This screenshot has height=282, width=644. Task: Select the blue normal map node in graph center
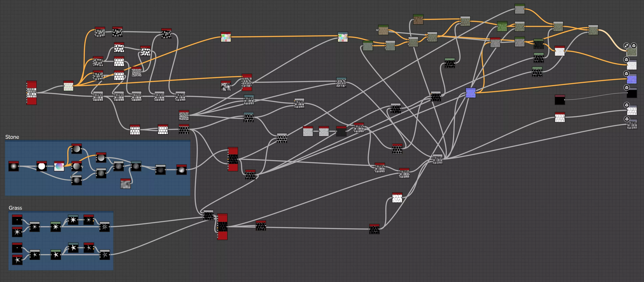471,93
